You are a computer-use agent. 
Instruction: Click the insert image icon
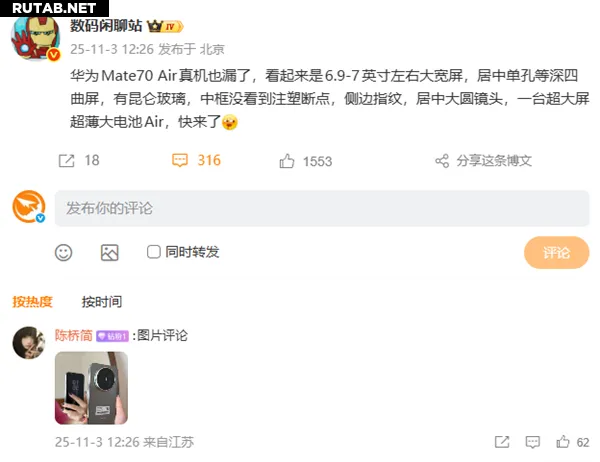[x=109, y=253]
